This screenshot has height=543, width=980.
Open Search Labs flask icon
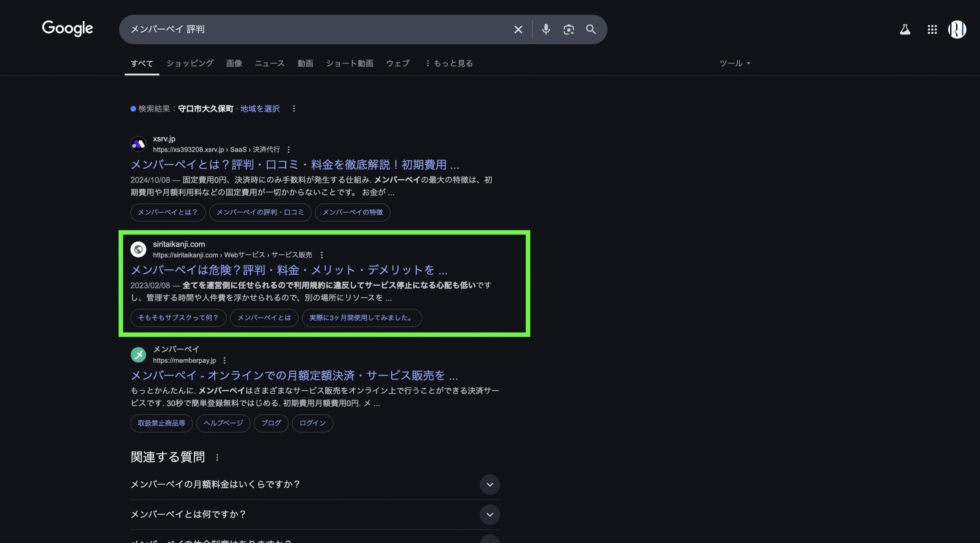coord(905,29)
